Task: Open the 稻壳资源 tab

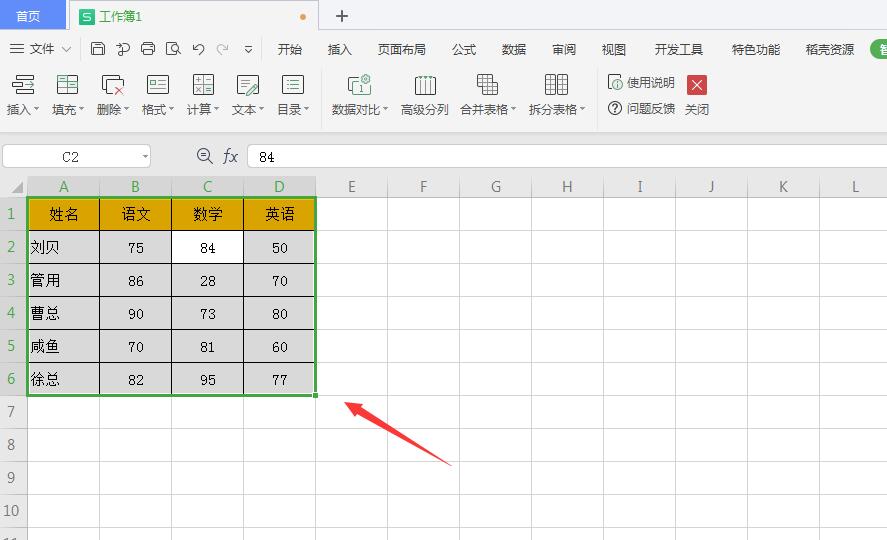Action: pyautogui.click(x=830, y=50)
